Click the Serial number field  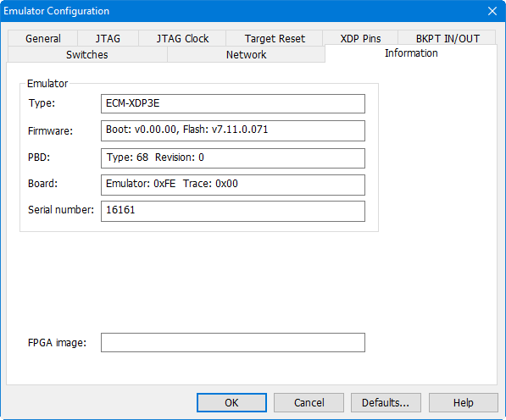[x=233, y=212]
